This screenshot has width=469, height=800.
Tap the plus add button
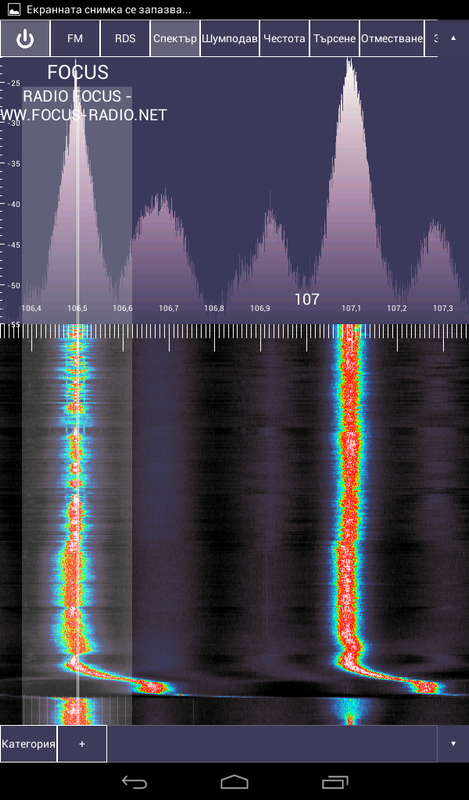[82, 743]
